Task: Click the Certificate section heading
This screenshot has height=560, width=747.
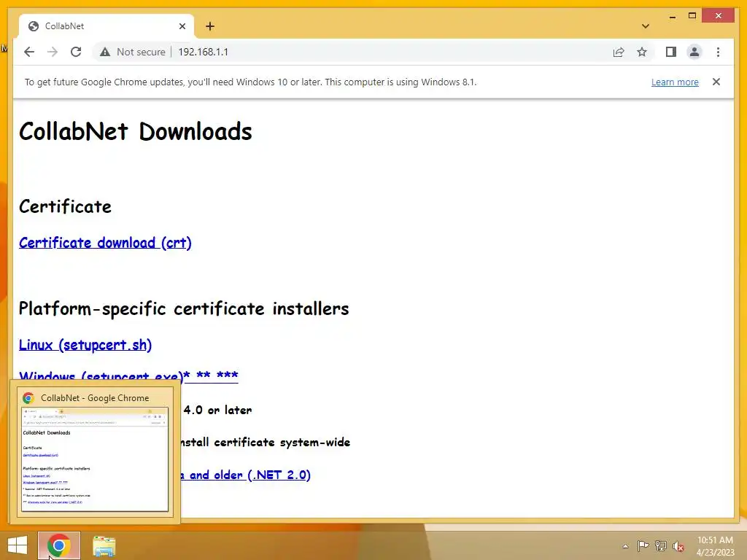Action: click(x=65, y=206)
